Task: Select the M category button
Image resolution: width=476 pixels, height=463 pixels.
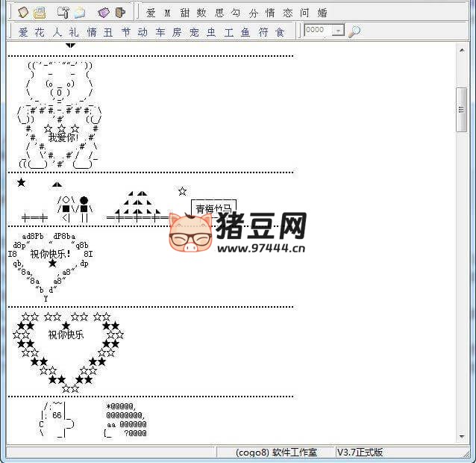Action: pos(168,13)
